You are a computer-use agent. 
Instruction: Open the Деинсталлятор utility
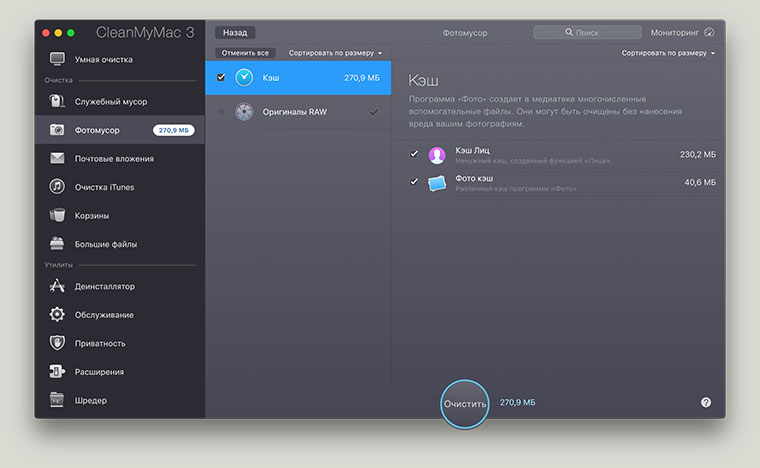tap(120, 286)
